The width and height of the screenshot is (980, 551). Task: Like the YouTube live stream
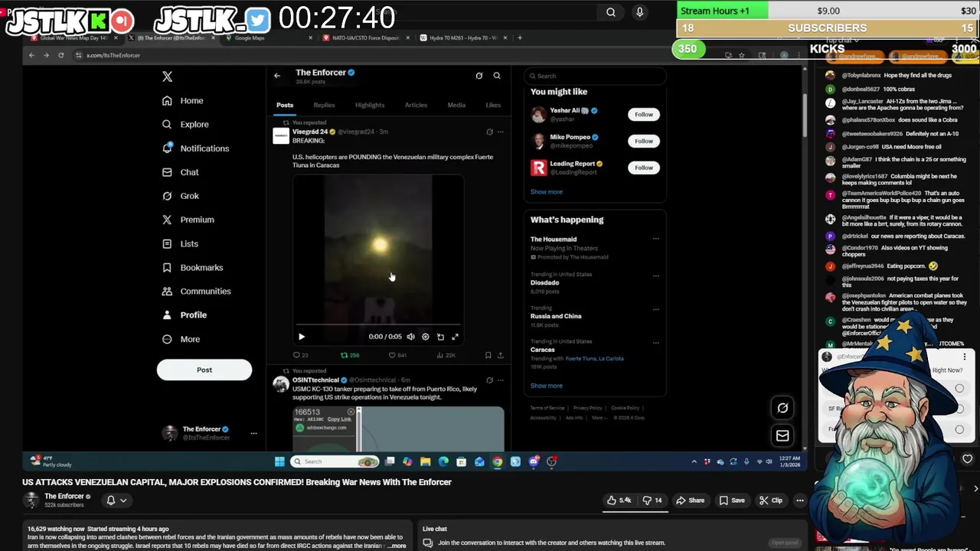tap(619, 500)
